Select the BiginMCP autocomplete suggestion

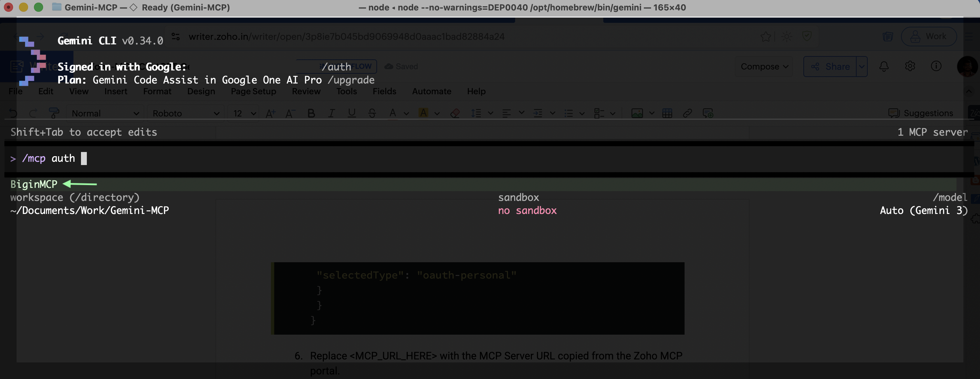tap(34, 184)
